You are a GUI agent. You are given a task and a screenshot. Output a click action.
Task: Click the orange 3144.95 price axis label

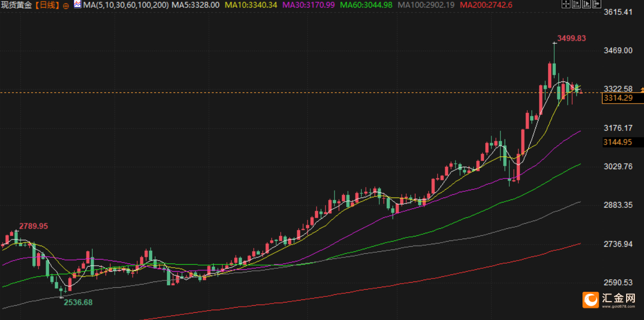618,142
